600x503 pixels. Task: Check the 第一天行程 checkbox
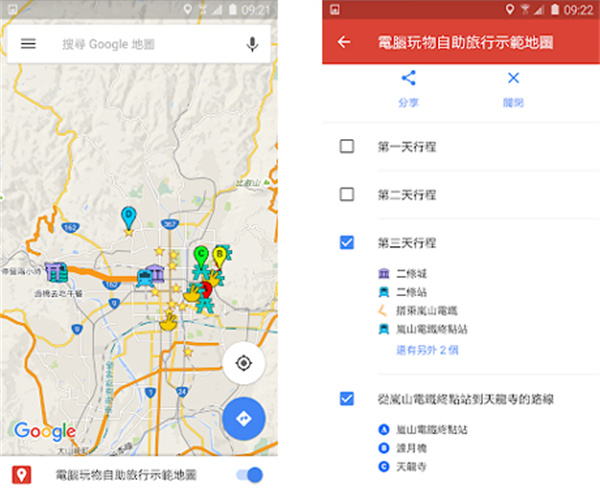coord(347,146)
